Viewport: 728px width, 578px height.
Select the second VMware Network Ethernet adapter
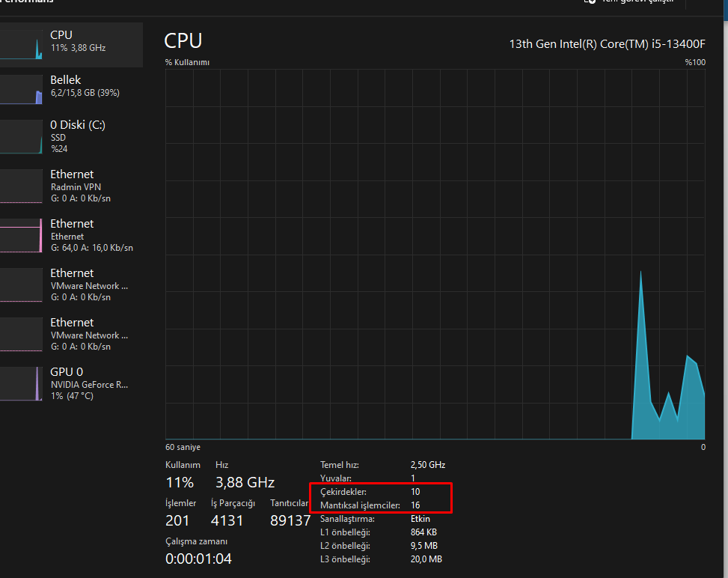[x=71, y=335]
